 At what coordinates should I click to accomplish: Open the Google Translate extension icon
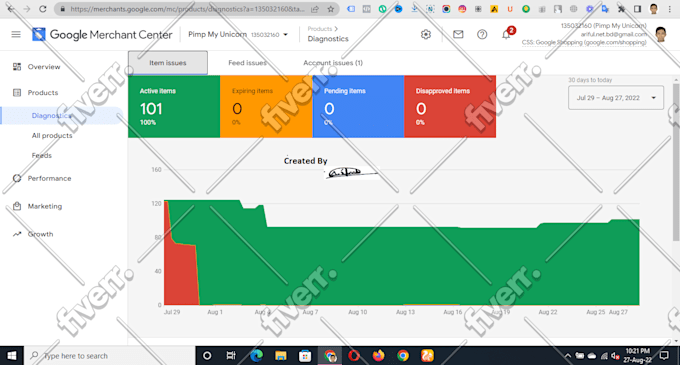[x=605, y=9]
